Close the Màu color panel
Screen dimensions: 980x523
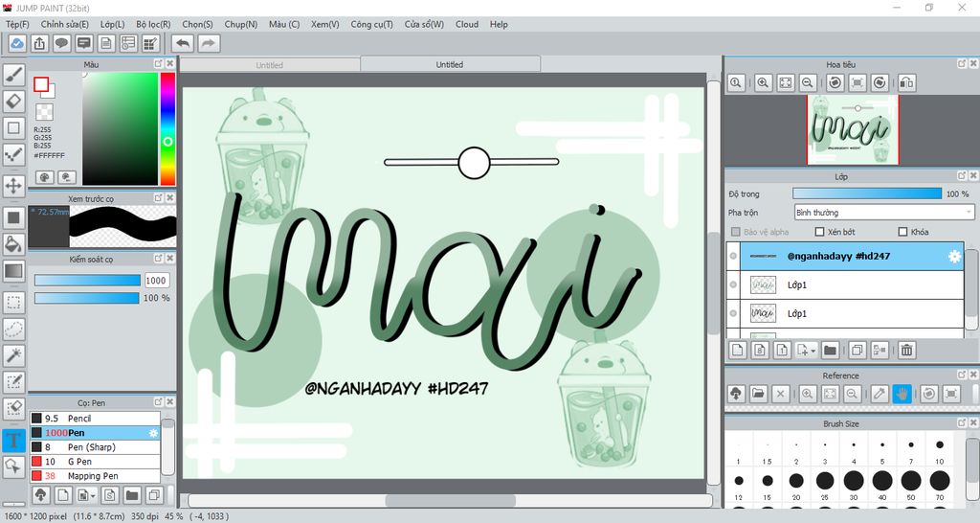click(170, 64)
